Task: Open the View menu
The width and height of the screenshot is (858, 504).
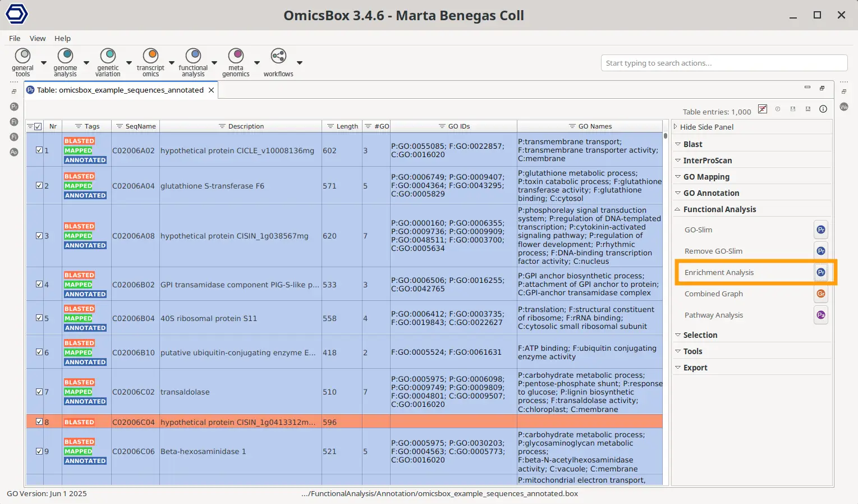Action: point(38,38)
